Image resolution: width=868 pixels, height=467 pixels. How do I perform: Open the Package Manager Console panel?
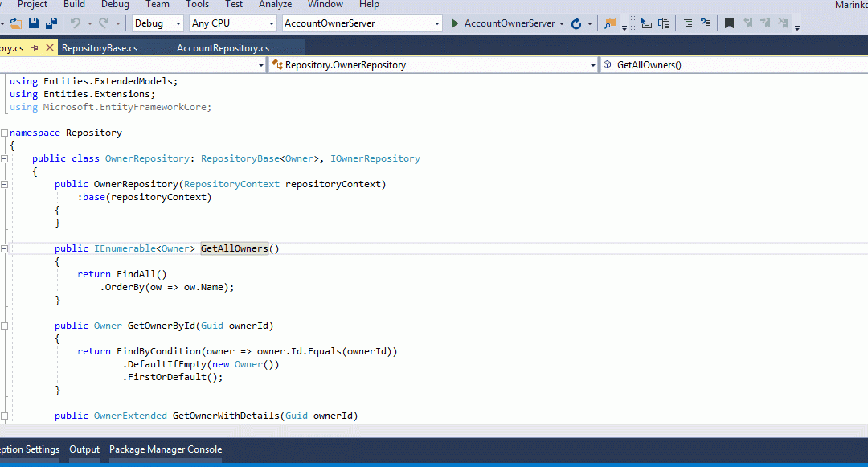[166, 449]
